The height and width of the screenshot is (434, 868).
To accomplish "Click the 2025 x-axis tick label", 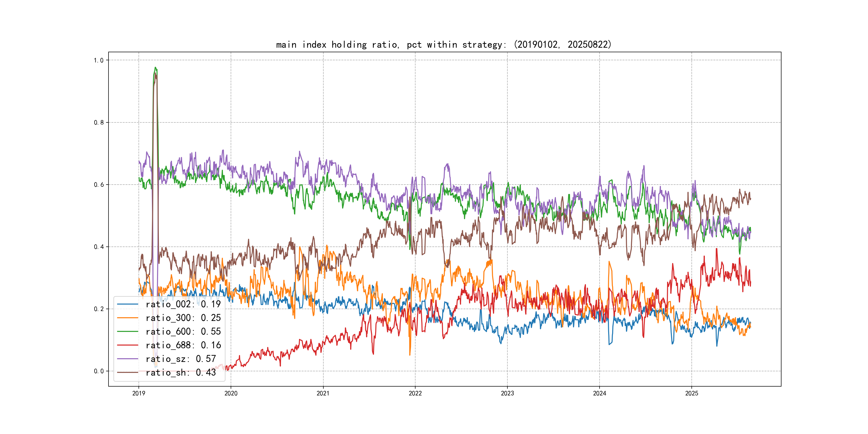I will click(691, 393).
